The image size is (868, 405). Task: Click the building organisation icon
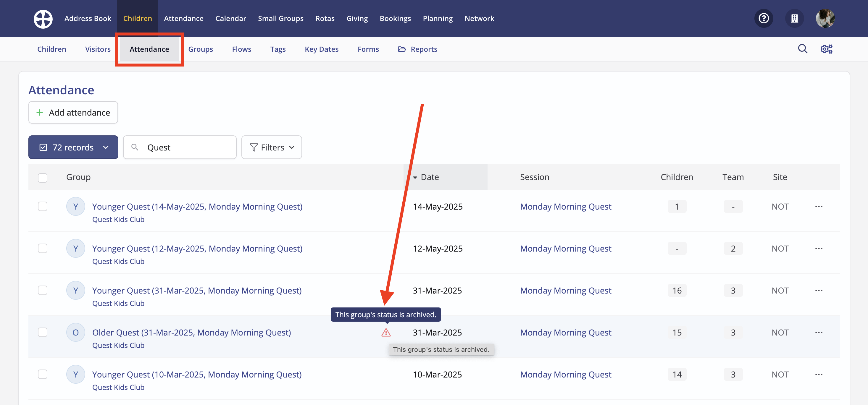(794, 19)
